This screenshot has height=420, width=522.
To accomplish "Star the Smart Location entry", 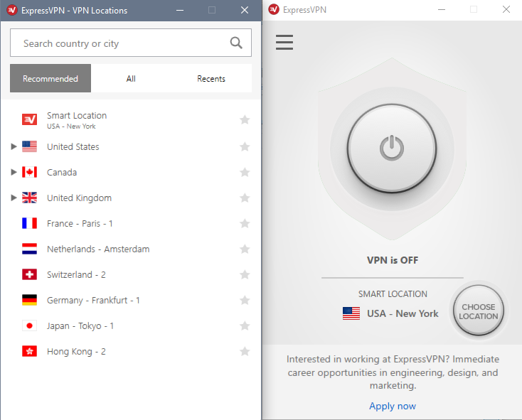I will (x=245, y=119).
